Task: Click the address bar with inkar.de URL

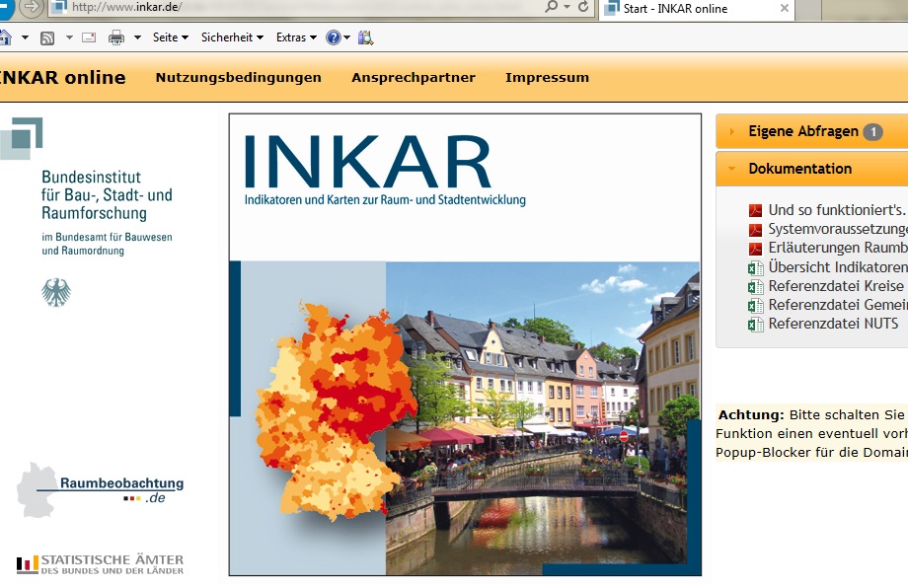Action: click(295, 8)
